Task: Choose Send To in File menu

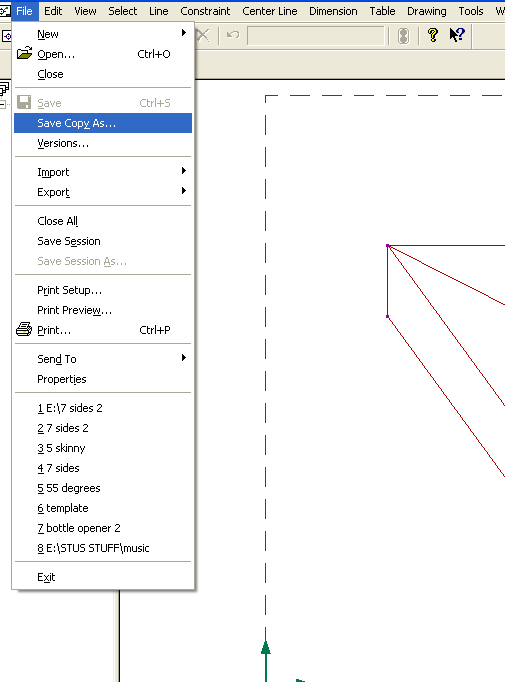Action: (x=103, y=359)
